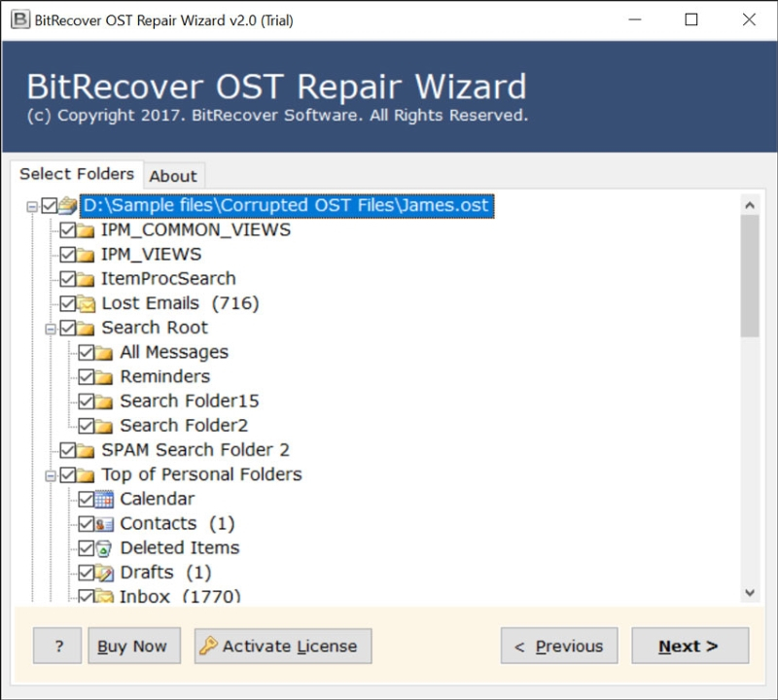Click the ItemProcSearch folder icon

coord(86,279)
